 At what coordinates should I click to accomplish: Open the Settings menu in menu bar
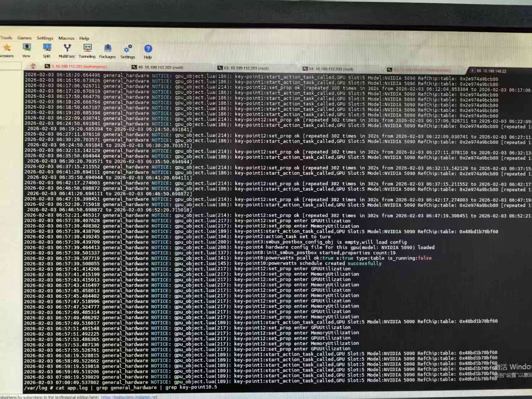point(45,38)
